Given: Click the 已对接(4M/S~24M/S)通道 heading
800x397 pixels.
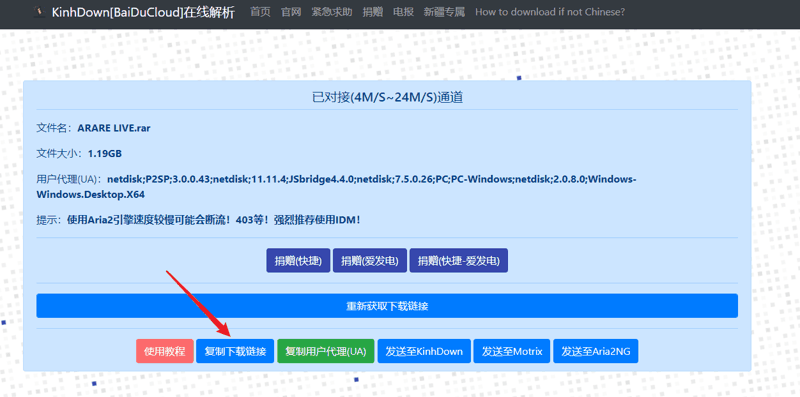Looking at the screenshot, I should point(387,97).
